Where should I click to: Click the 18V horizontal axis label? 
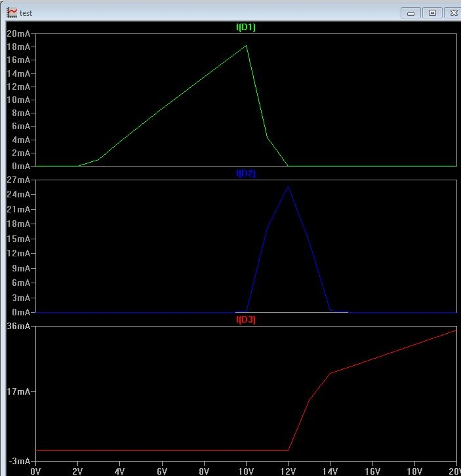414,471
